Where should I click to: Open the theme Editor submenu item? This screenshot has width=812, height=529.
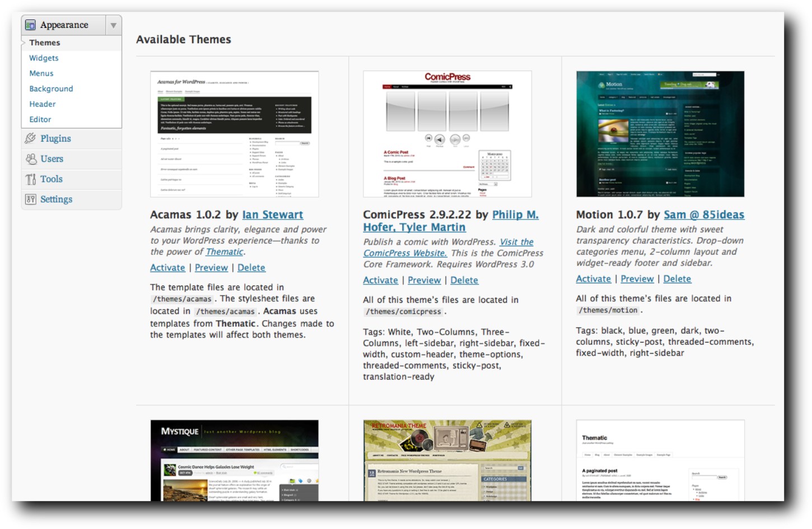tap(40, 119)
